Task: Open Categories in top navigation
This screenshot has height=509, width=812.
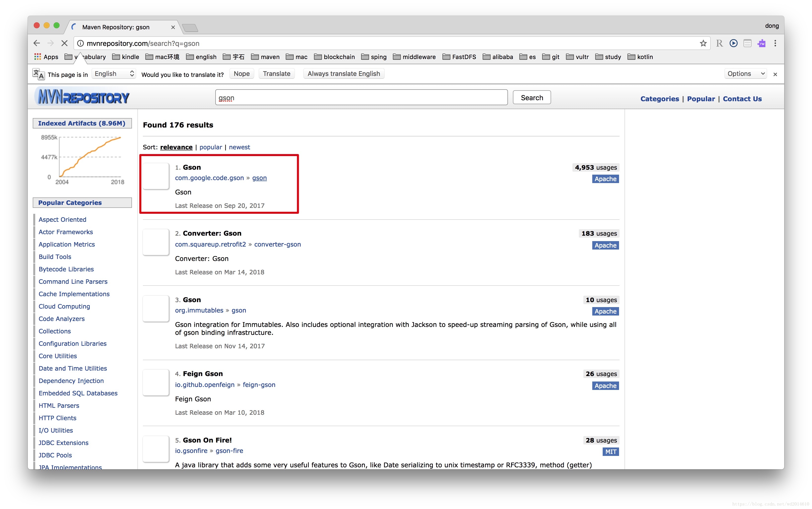Action: pyautogui.click(x=659, y=99)
